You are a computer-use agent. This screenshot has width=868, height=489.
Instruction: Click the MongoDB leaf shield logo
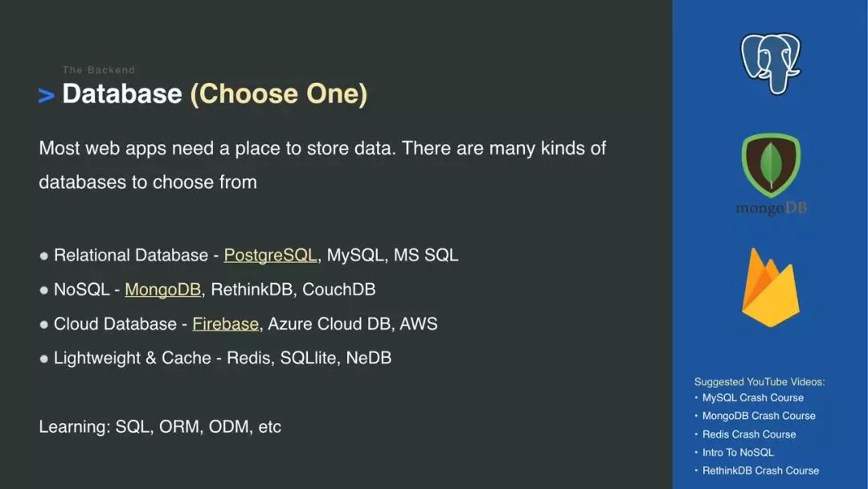click(771, 166)
